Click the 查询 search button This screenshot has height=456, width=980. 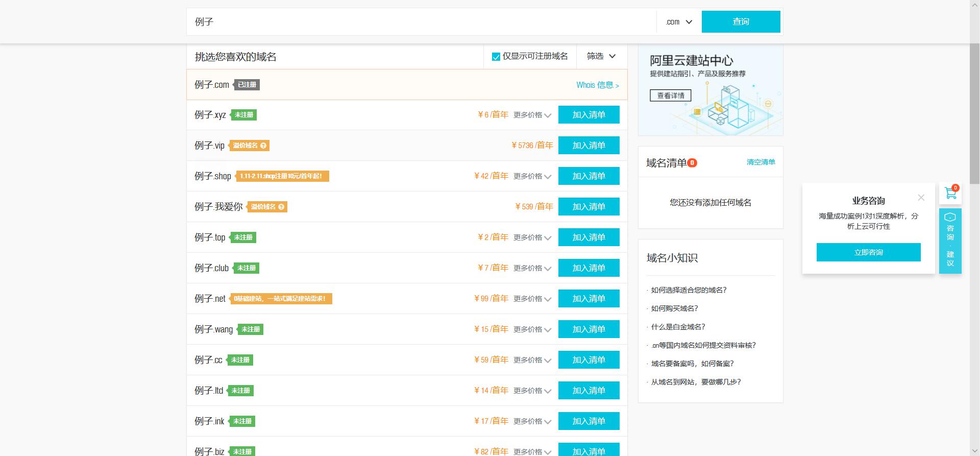tap(741, 21)
